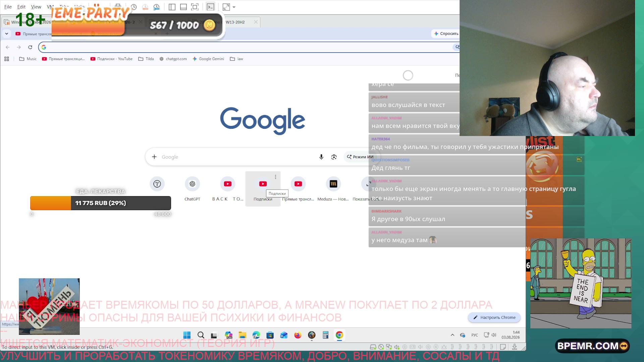Open the Подписки shortcut tile

[x=263, y=188]
